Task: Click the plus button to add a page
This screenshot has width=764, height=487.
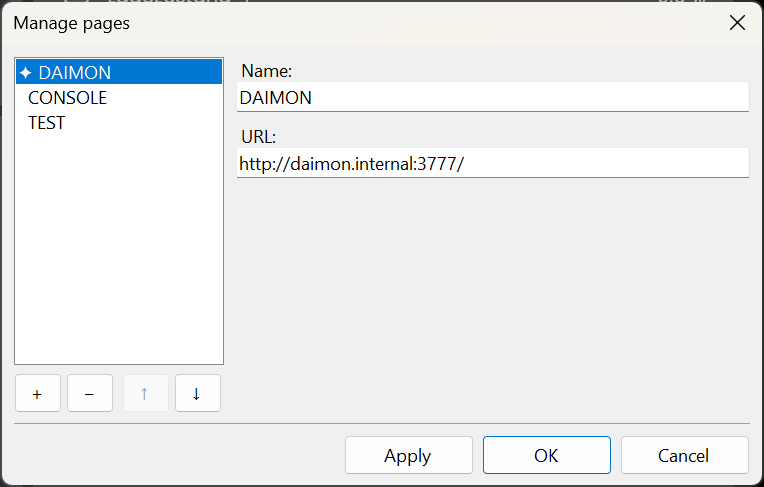Action: point(38,394)
